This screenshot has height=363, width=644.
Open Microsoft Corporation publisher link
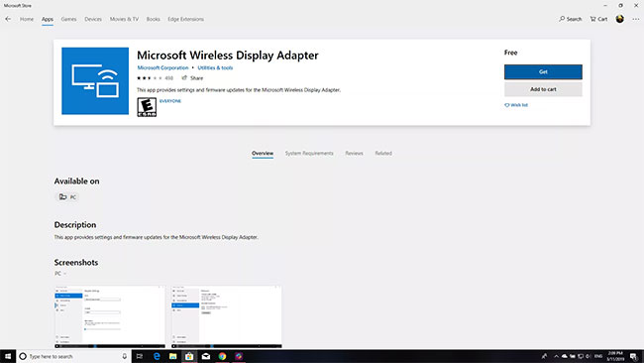coord(162,67)
